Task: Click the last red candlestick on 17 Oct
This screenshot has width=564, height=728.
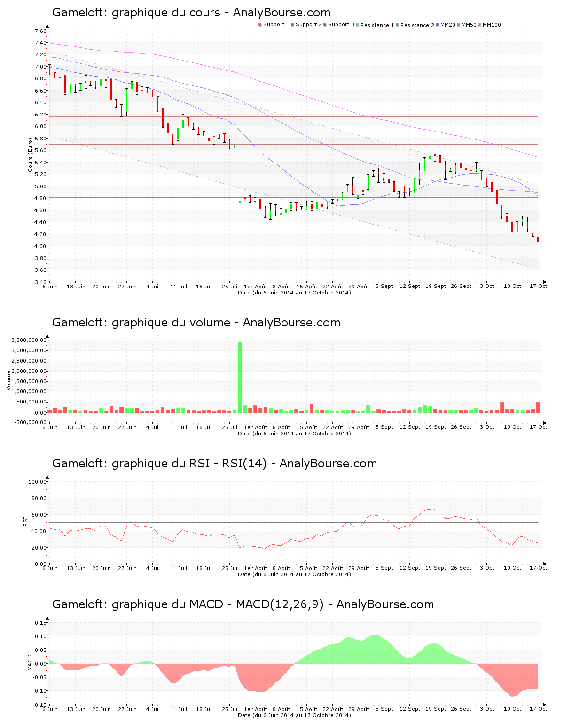Action: click(538, 239)
